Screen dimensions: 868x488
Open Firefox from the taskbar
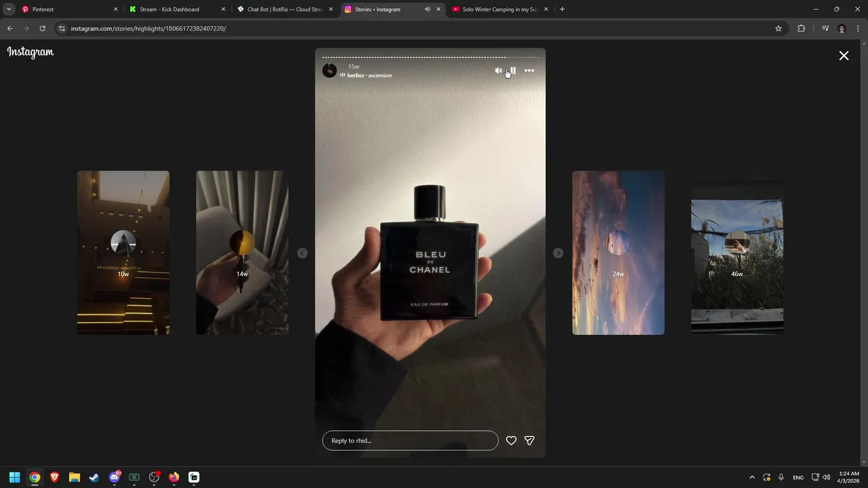click(174, 477)
